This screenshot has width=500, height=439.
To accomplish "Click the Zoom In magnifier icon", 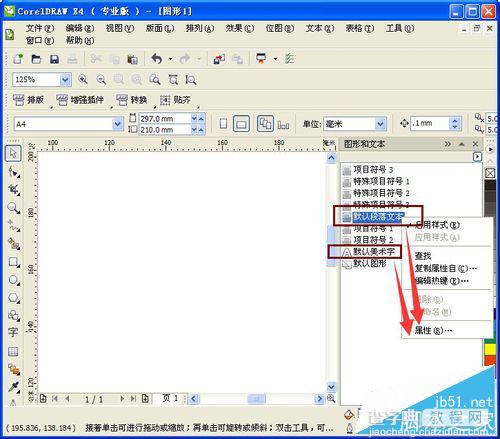I will click(x=83, y=79).
